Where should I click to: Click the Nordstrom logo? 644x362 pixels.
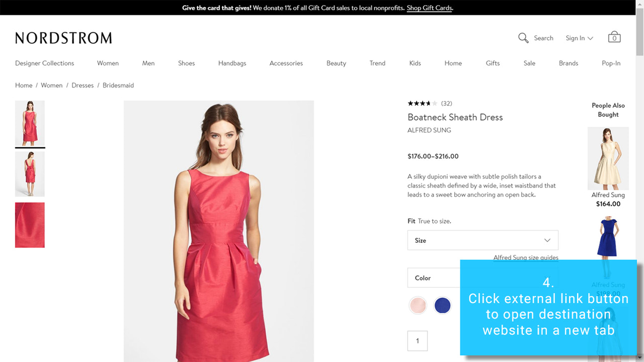pos(63,37)
